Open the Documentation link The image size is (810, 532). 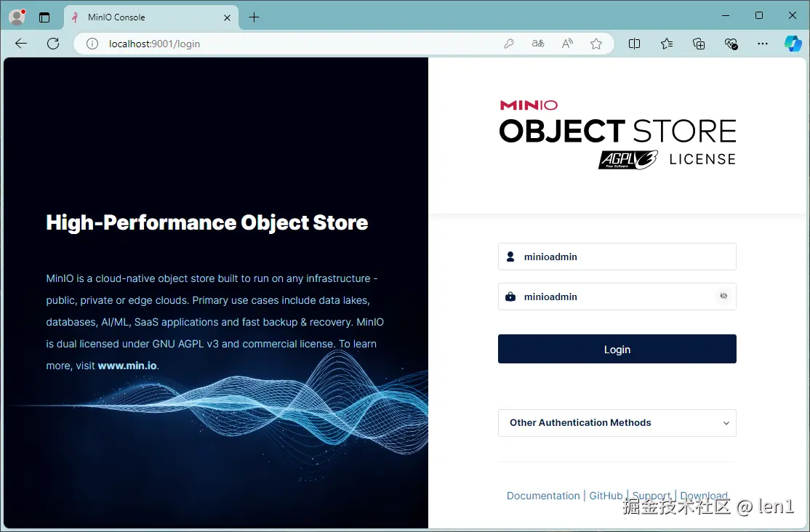tap(543, 496)
